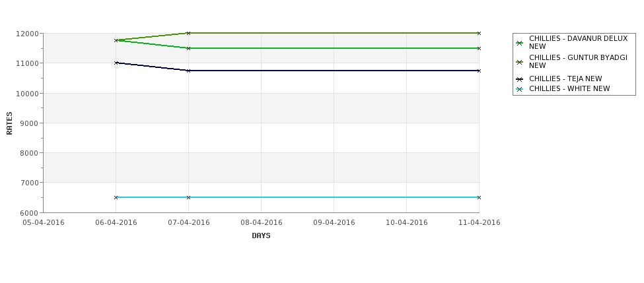Click Teja New data point at 11000
The image size is (644, 283).
116,63
